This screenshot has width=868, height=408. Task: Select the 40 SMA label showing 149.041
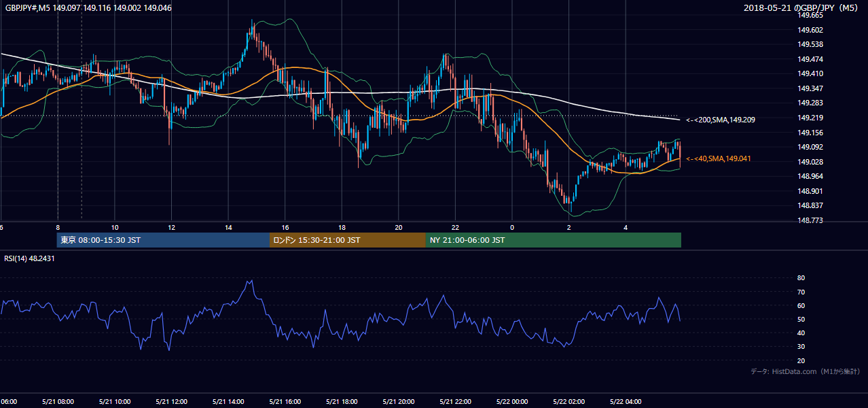[x=717, y=158]
